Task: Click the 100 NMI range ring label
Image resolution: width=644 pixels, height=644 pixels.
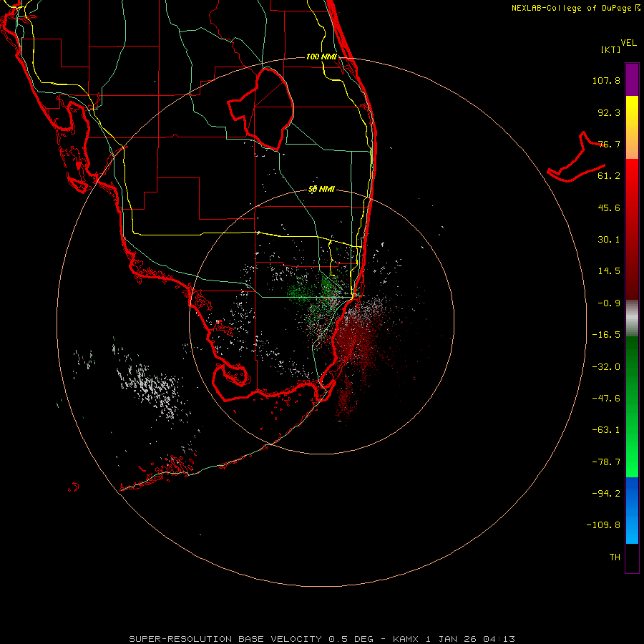Action: [321, 57]
